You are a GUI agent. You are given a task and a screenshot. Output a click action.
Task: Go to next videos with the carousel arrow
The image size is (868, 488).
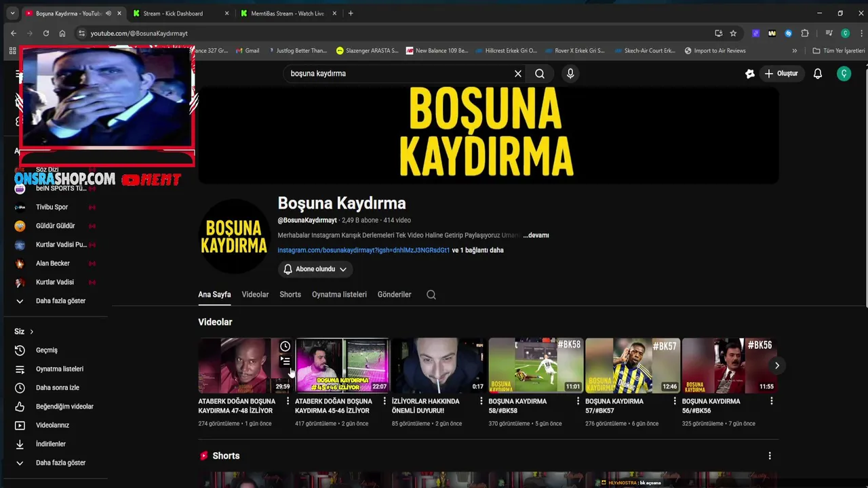(x=777, y=365)
